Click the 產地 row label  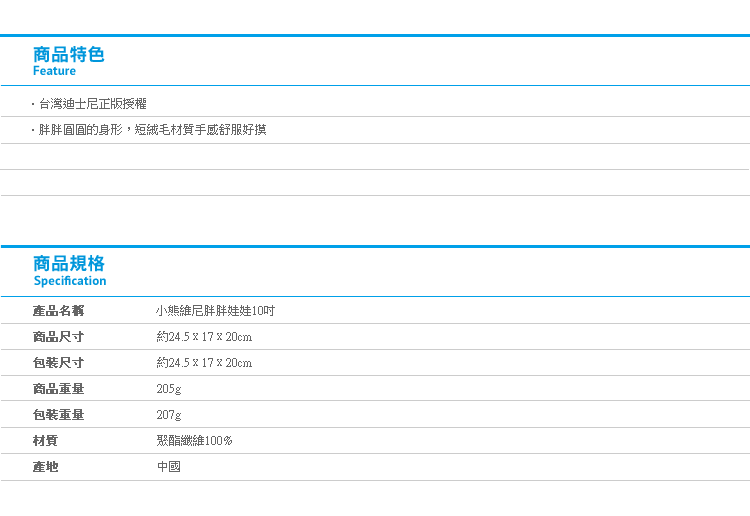[45, 466]
